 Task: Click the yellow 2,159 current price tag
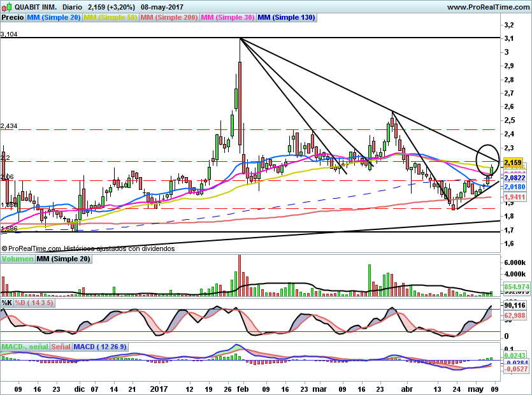513,163
